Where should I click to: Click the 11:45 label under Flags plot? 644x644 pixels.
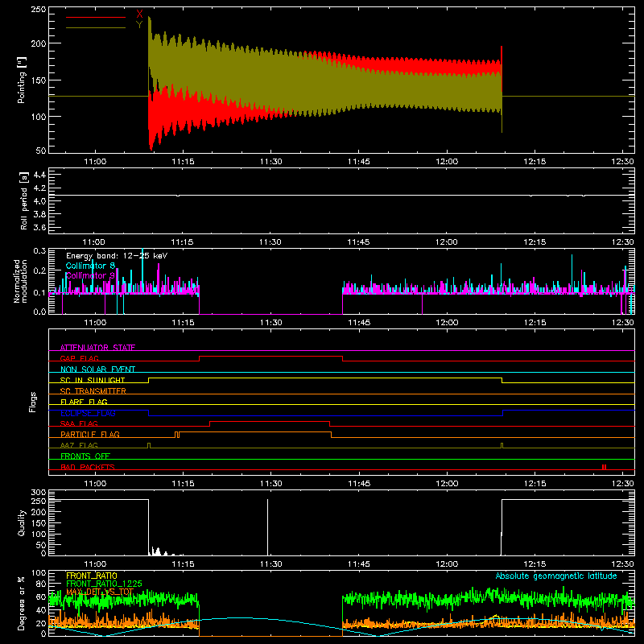coord(359,484)
